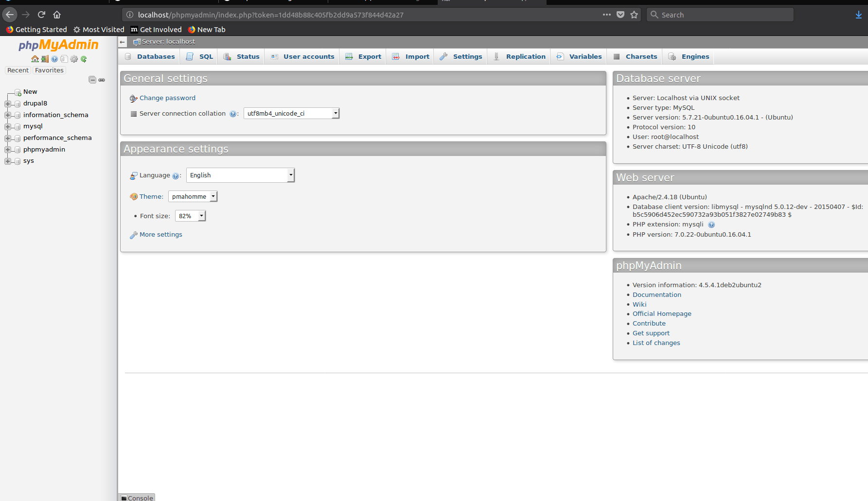This screenshot has height=501, width=868.
Task: Expand the performance_schema tree node
Action: (x=8, y=138)
